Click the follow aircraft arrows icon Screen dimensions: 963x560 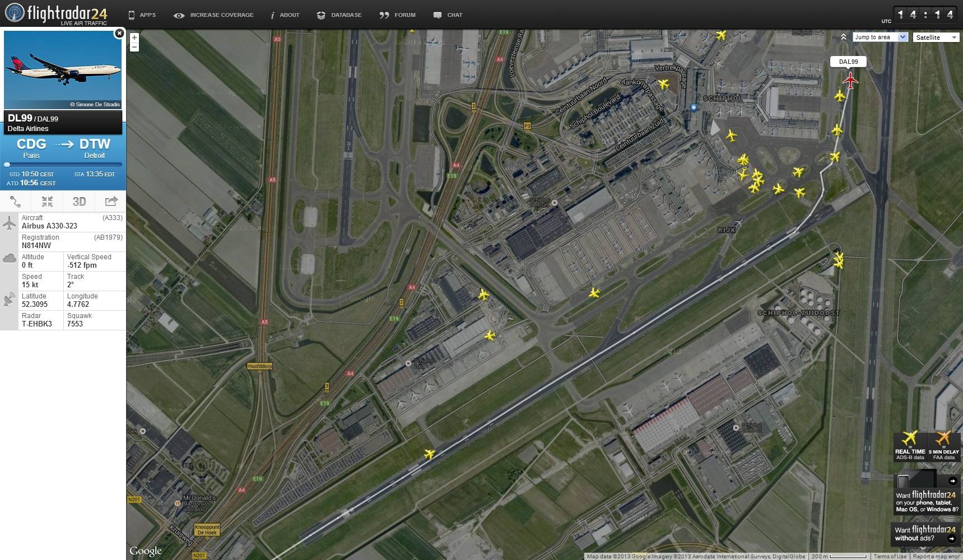point(47,202)
